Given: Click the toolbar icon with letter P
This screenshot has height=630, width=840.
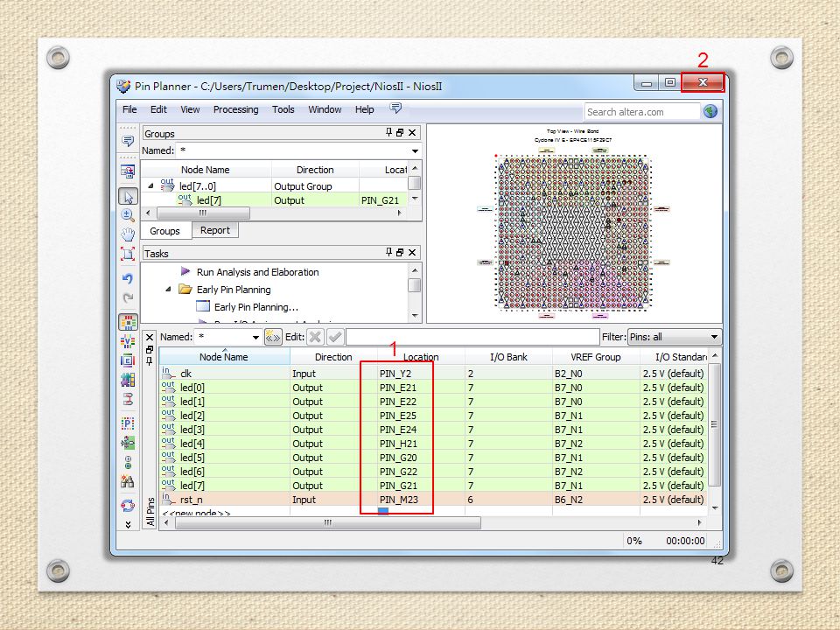Looking at the screenshot, I should pyautogui.click(x=128, y=423).
